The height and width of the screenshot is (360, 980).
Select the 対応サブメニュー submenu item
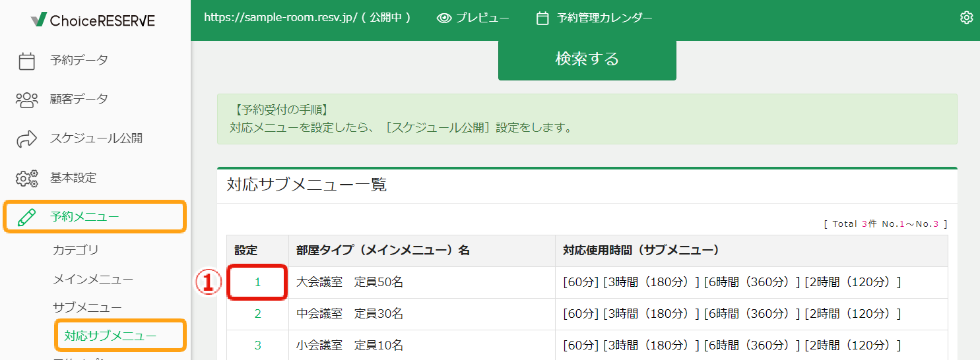pyautogui.click(x=110, y=336)
